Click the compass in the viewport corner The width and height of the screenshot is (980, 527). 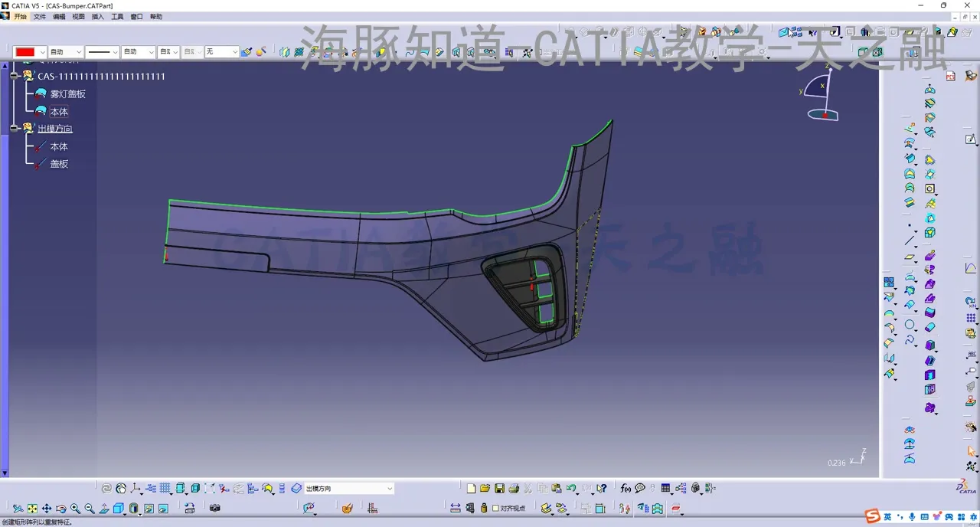(x=822, y=96)
